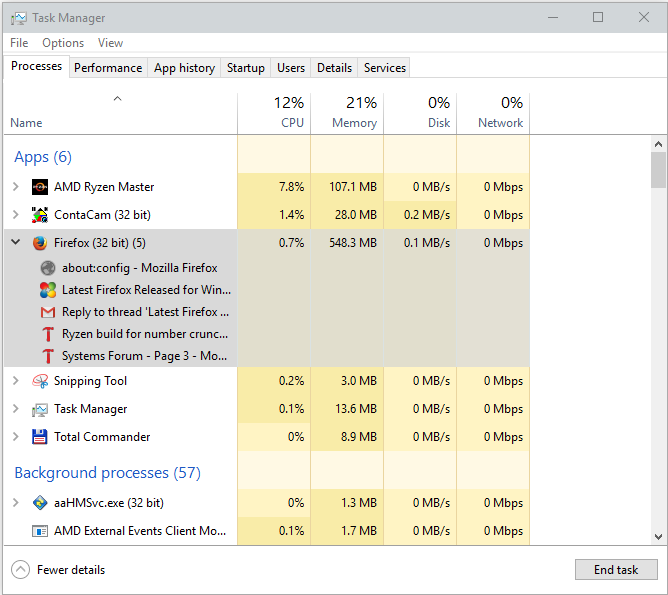The image size is (668, 595).
Task: Switch to the Performance tab
Action: point(108,68)
